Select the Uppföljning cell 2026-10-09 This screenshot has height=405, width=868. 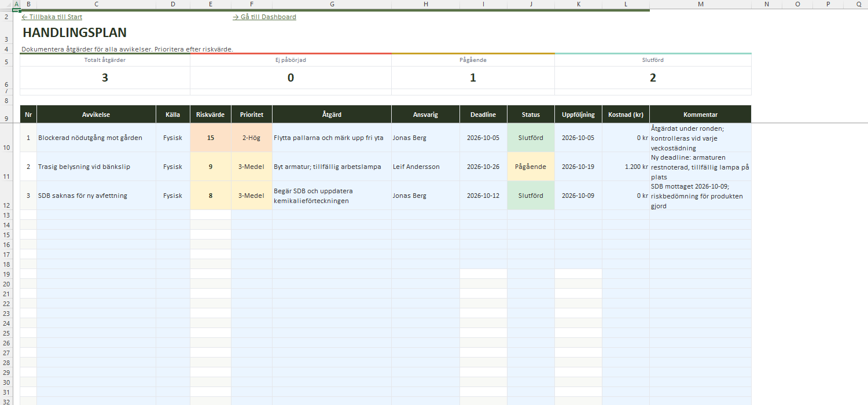pyautogui.click(x=579, y=196)
